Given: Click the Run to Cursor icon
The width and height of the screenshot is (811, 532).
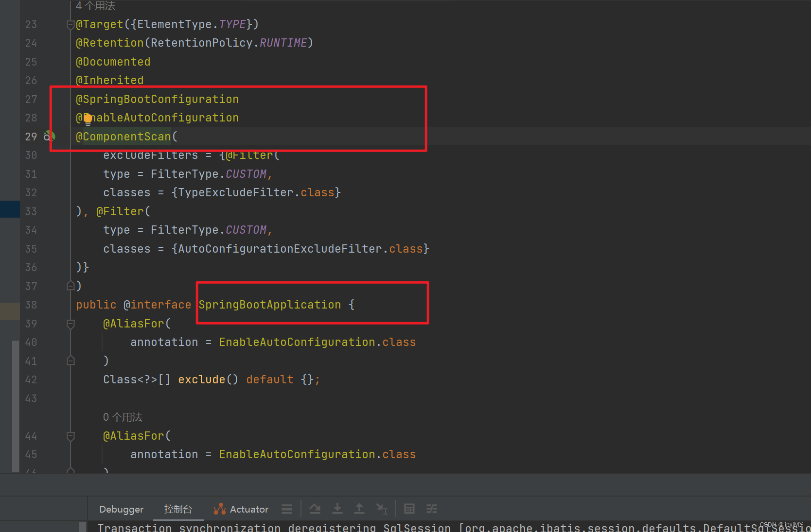Looking at the screenshot, I should 382,509.
